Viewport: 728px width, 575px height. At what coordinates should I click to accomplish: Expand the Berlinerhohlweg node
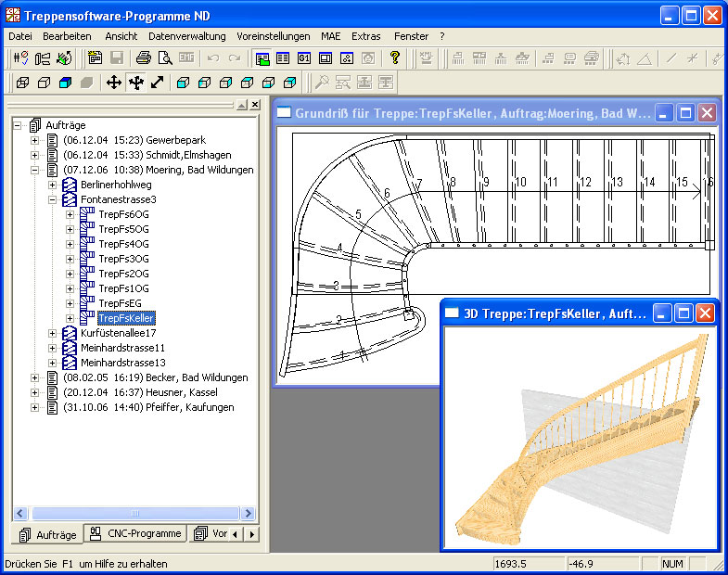click(53, 185)
